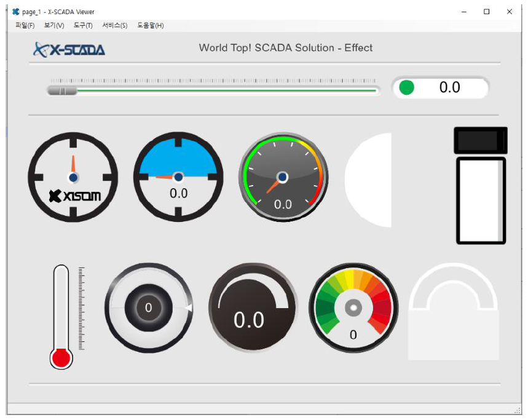The height and width of the screenshot is (420, 528).
Task: Click the black rectangular indicator bar
Action: 481,140
